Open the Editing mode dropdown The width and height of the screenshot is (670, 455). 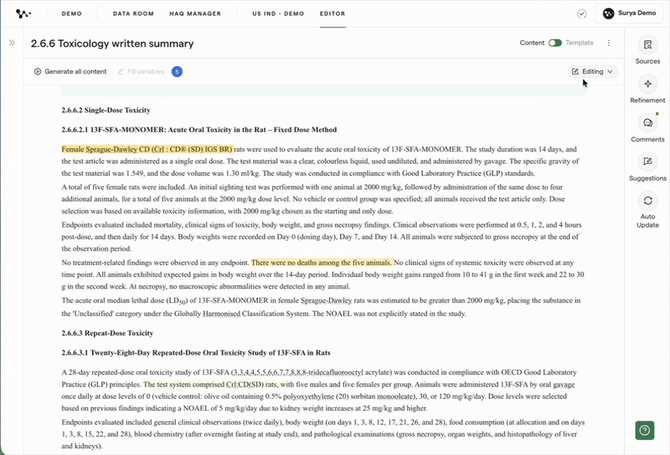coord(593,71)
